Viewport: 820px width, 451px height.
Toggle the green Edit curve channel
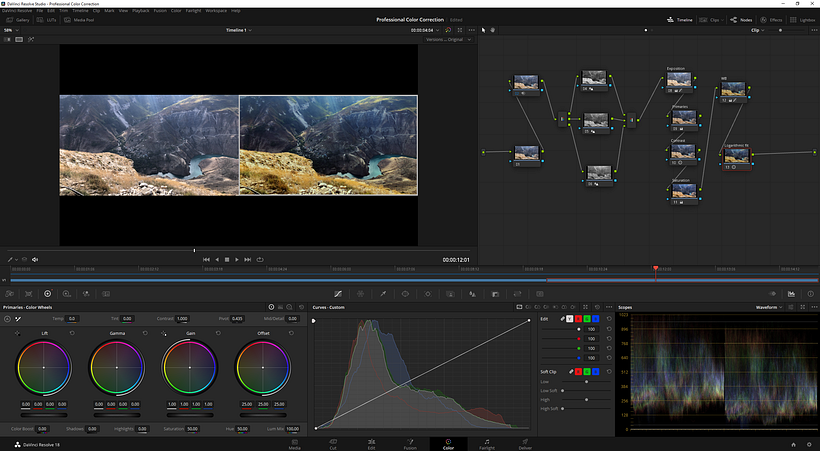pyautogui.click(x=587, y=319)
